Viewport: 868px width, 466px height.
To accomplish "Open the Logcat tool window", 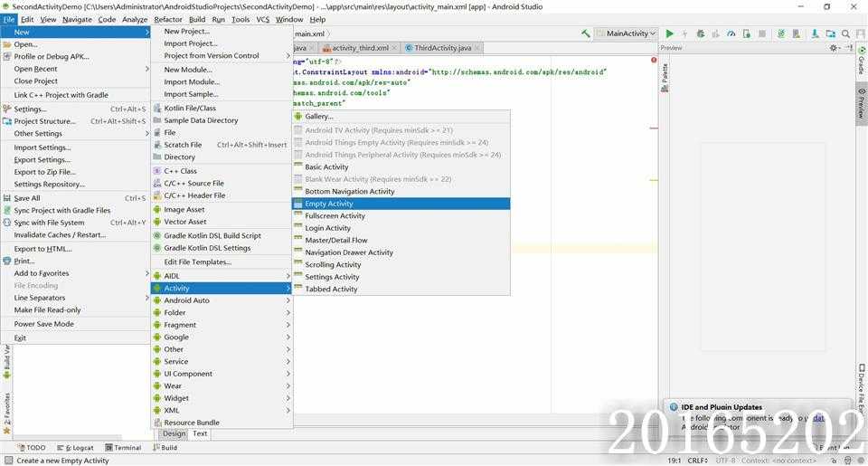I will pyautogui.click(x=75, y=448).
